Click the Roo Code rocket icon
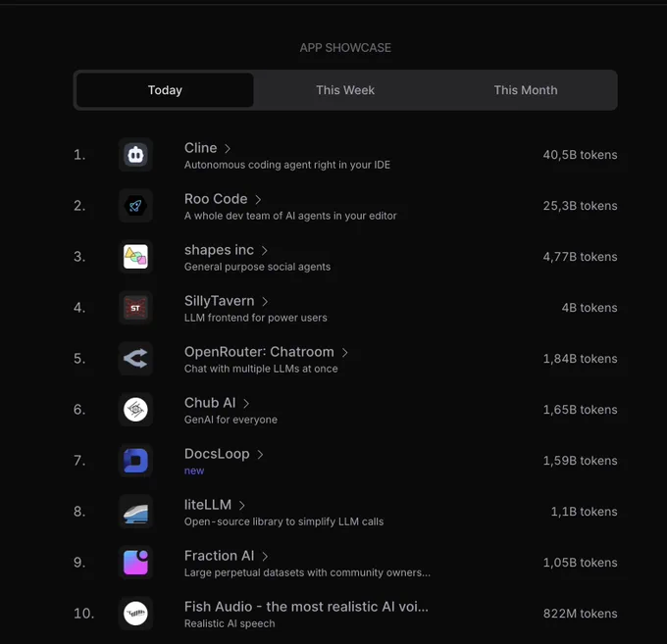 coord(135,206)
